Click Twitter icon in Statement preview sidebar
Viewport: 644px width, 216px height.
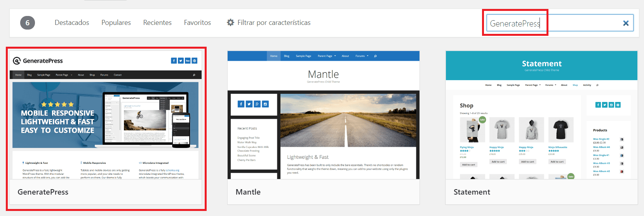(605, 105)
